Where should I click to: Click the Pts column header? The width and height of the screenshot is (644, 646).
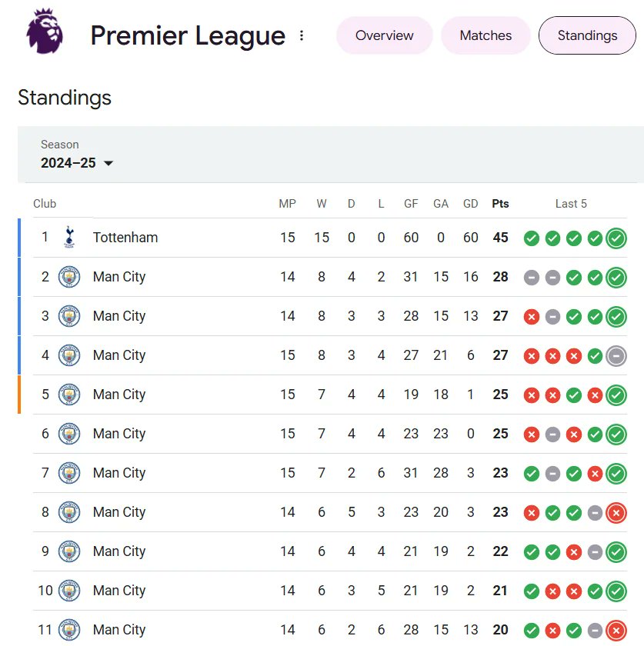tap(501, 204)
